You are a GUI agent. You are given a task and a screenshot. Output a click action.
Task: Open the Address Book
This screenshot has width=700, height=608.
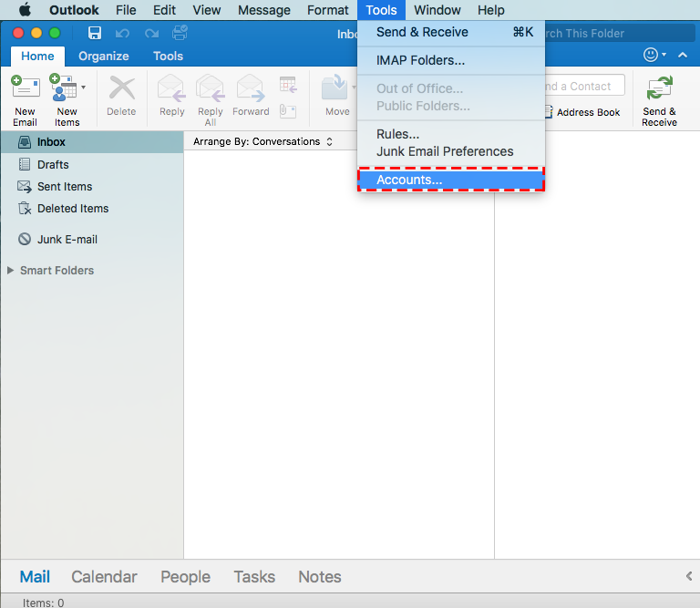tap(582, 112)
